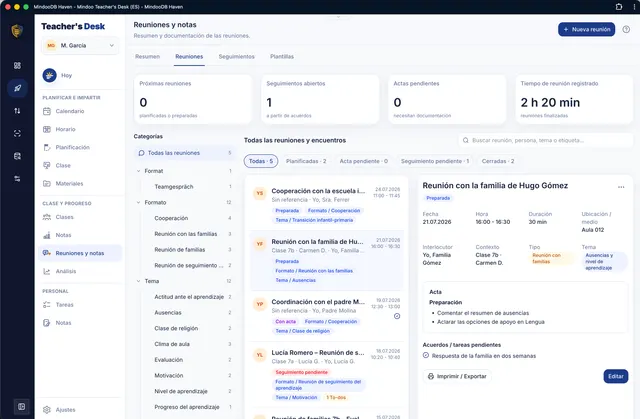Open the three-dot menu of meeting detail
640x419 pixels.
621,187
